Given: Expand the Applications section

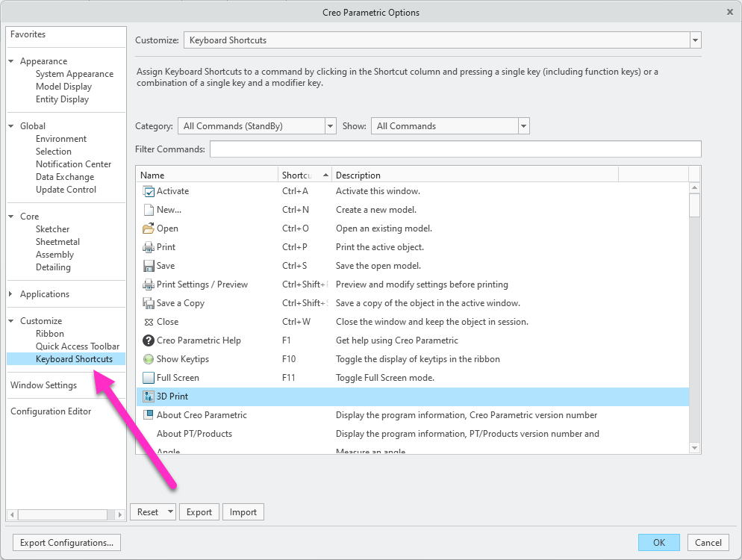Looking at the screenshot, I should point(11,293).
